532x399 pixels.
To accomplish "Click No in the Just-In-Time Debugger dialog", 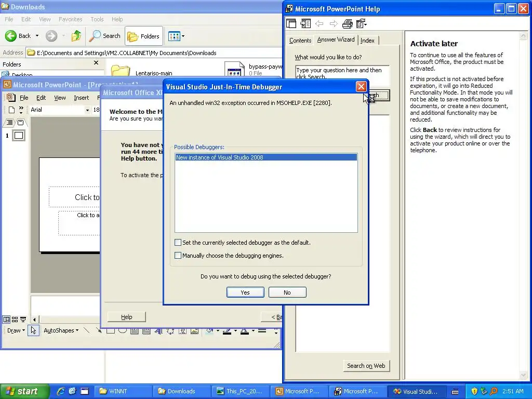I will [287, 292].
